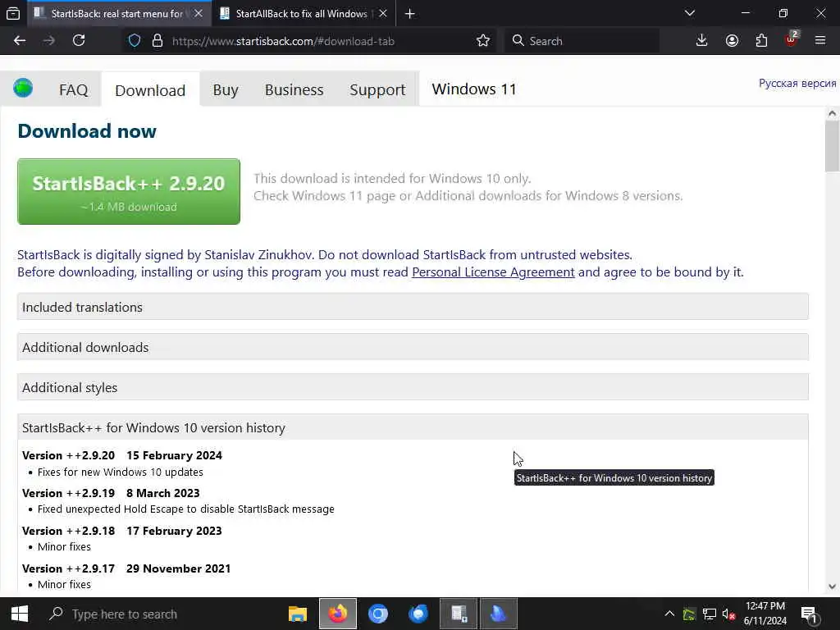Open Firefox View icon in the tab bar
This screenshot has height=630, width=840.
click(x=13, y=13)
